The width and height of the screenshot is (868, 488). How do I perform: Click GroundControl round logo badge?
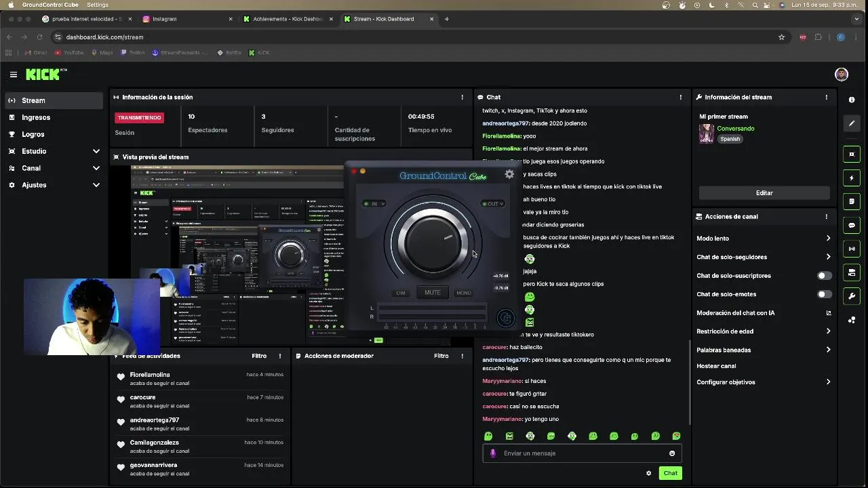click(506, 318)
